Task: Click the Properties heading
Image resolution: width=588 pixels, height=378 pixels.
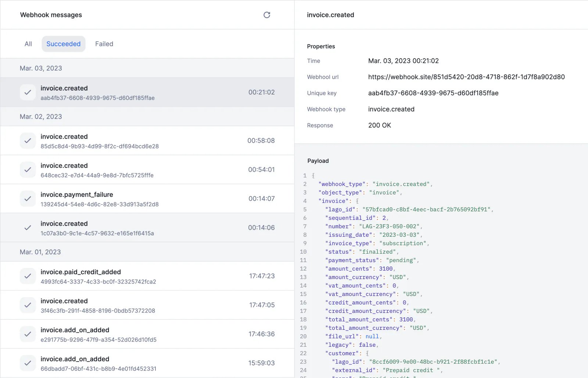Action: pos(321,46)
